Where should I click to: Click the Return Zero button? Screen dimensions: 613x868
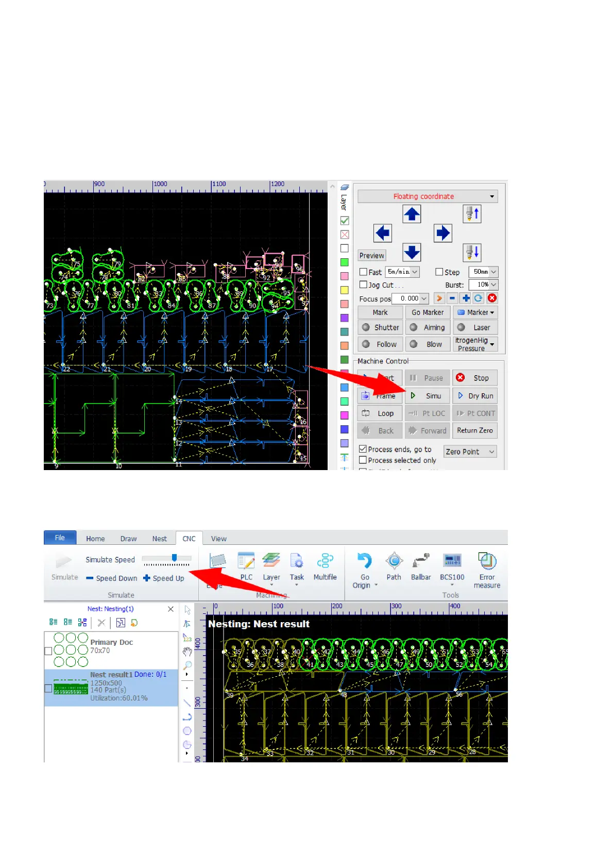pyautogui.click(x=475, y=430)
